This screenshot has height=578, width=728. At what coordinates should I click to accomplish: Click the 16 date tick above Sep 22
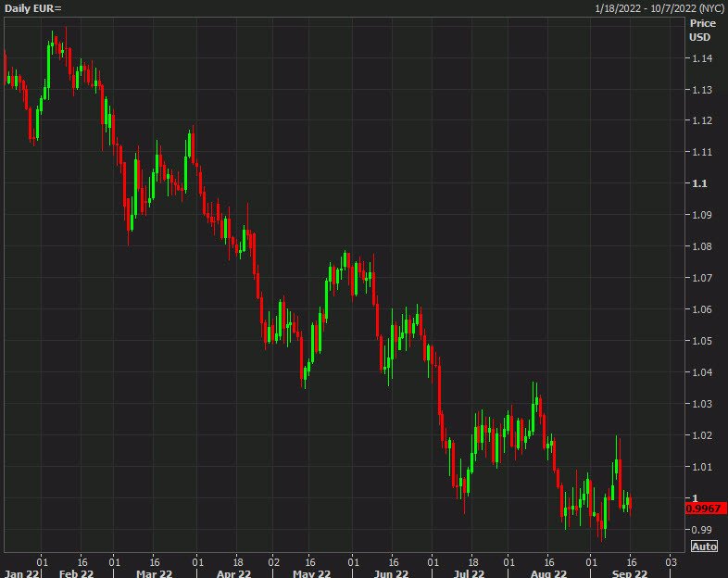[x=630, y=562]
